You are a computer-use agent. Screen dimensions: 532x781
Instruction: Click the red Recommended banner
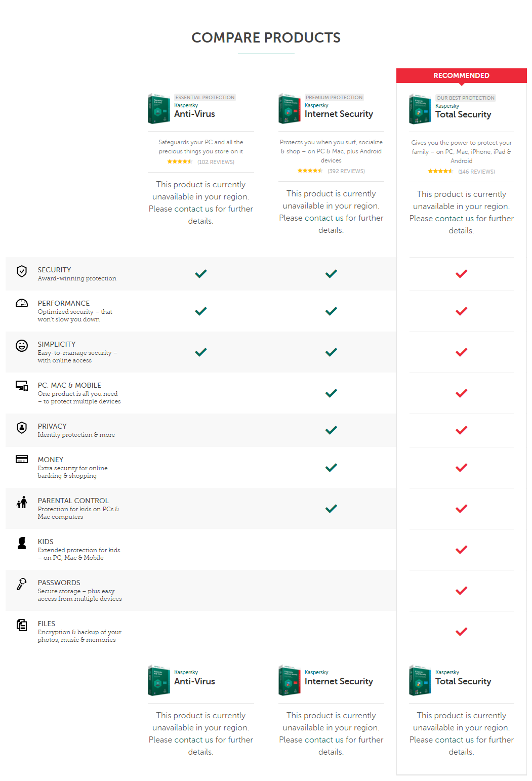point(461,75)
